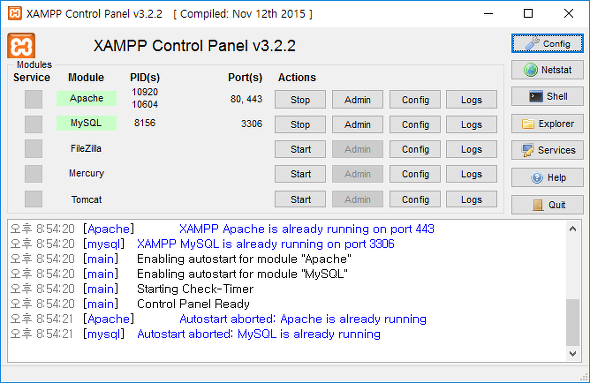View the MySQL Logs
Viewport: 590px width, 383px height.
point(471,125)
